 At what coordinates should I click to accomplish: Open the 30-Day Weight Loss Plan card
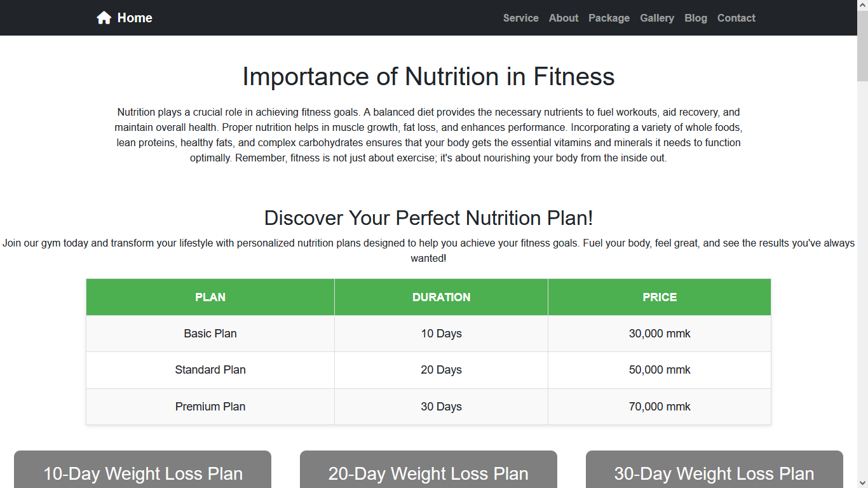tap(714, 473)
